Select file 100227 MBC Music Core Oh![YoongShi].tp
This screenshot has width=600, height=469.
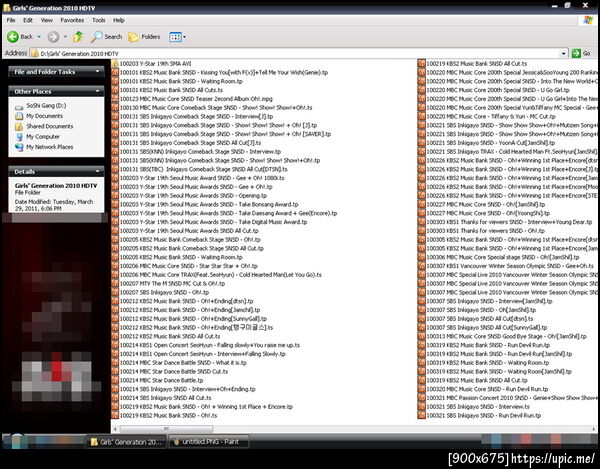click(x=484, y=213)
